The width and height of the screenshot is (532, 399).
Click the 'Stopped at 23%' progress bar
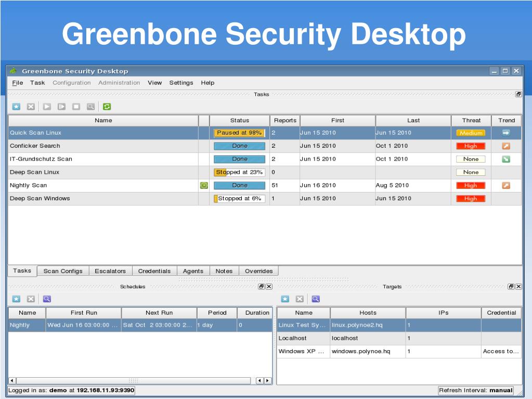pyautogui.click(x=240, y=172)
